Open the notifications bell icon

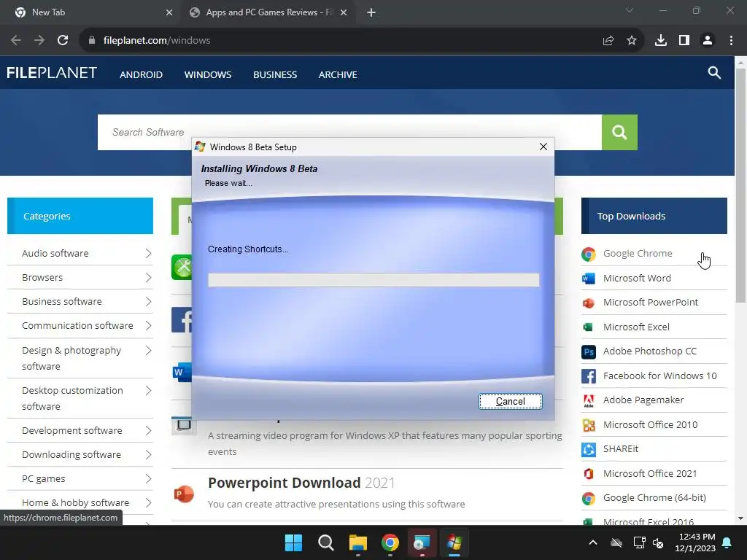[x=727, y=542]
